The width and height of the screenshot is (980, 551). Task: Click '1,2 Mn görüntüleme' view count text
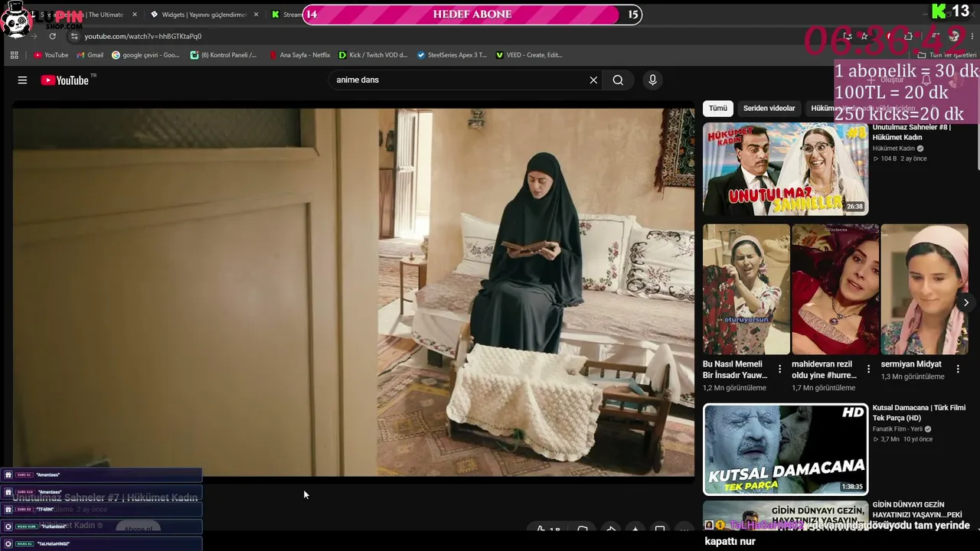(734, 388)
